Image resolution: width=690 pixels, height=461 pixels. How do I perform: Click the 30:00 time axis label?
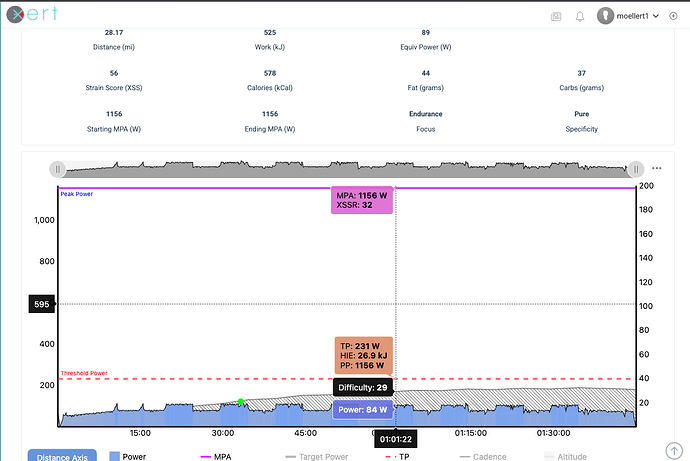pyautogui.click(x=223, y=433)
